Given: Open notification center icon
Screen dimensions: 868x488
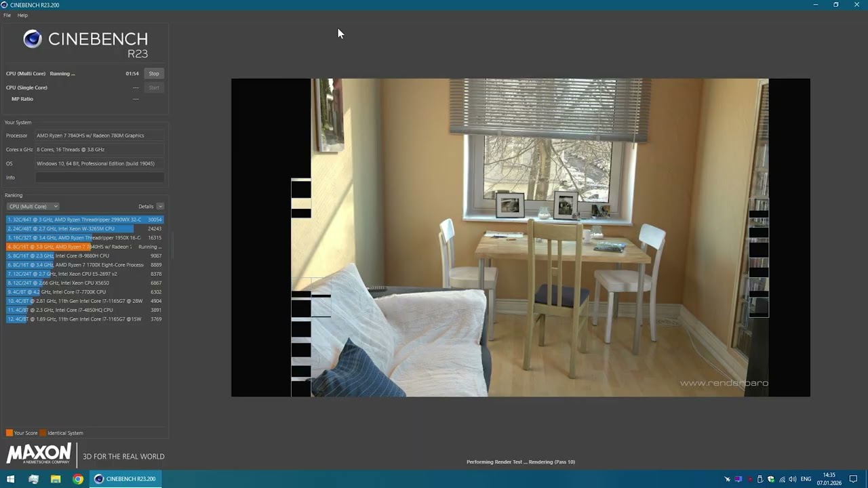Looking at the screenshot, I should pos(854,479).
